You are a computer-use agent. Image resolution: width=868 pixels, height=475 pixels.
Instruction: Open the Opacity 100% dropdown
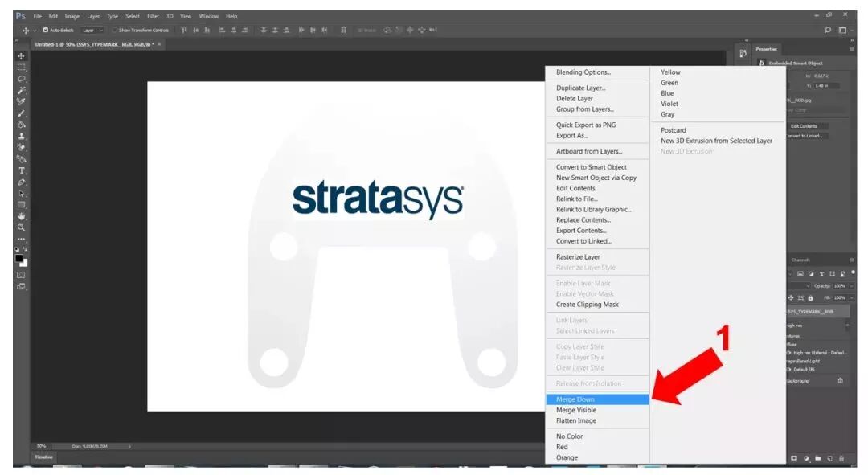click(850, 286)
